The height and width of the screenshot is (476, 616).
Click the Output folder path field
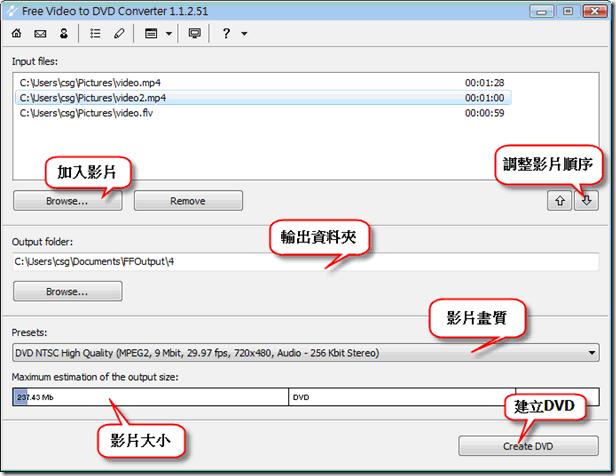pyautogui.click(x=306, y=262)
